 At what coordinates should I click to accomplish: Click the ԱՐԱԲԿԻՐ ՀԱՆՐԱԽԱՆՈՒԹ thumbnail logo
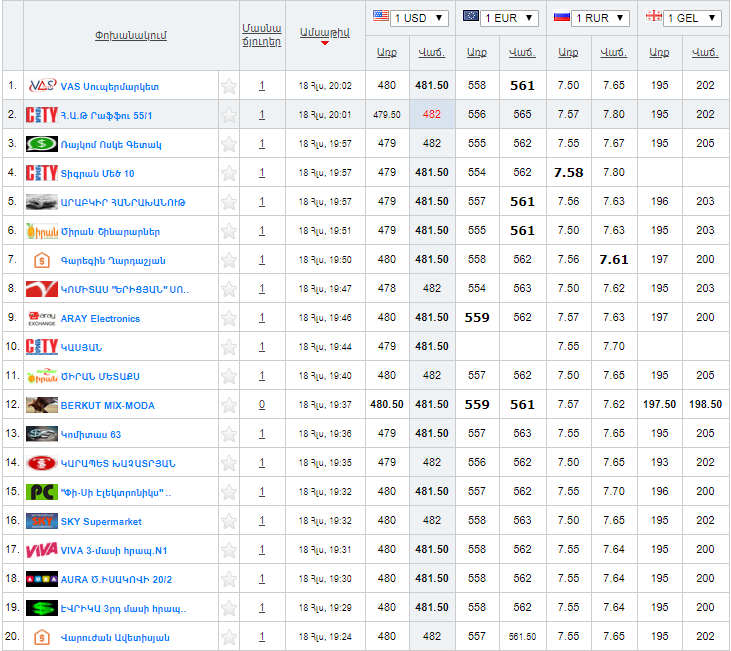coord(42,201)
